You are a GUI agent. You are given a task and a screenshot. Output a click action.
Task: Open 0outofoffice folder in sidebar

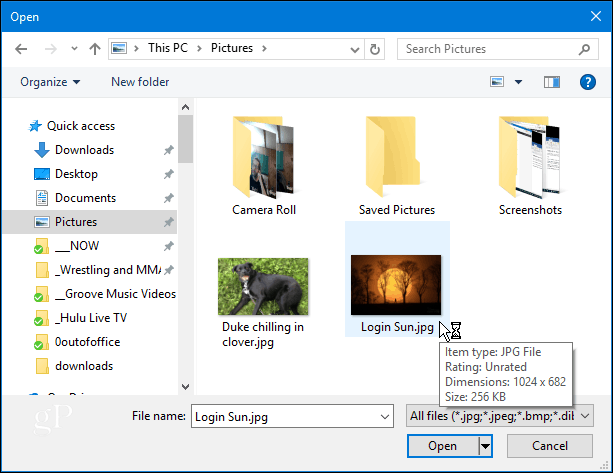point(87,342)
